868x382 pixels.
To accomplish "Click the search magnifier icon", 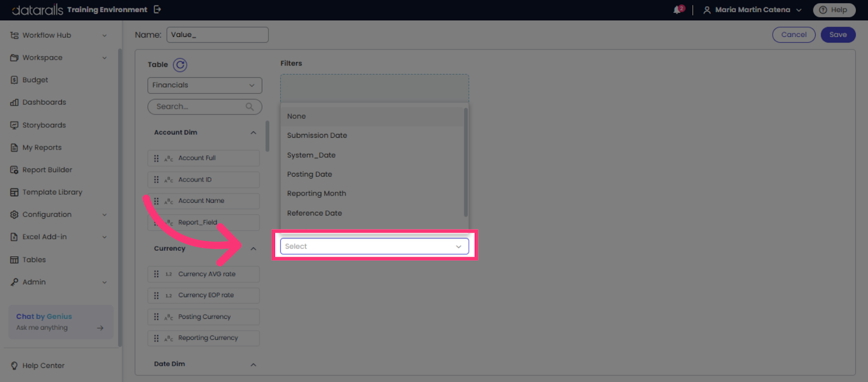I will tap(250, 107).
